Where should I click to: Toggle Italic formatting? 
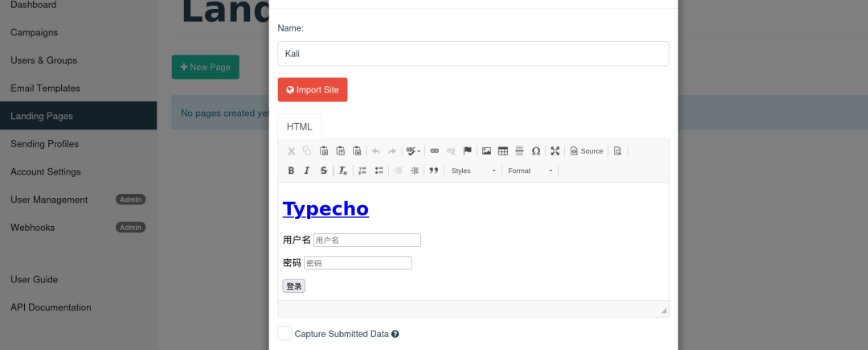(307, 171)
